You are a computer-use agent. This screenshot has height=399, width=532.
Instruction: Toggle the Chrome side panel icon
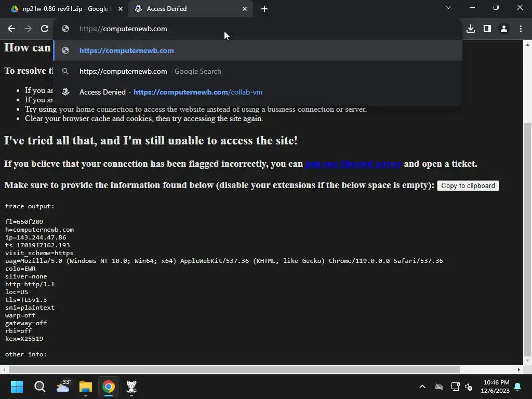pyautogui.click(x=487, y=29)
